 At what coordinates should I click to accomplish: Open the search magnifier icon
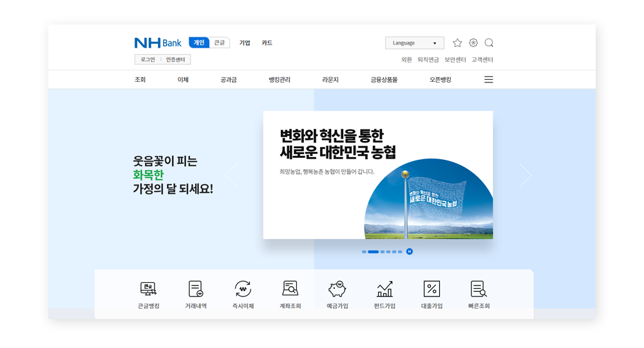pos(489,43)
